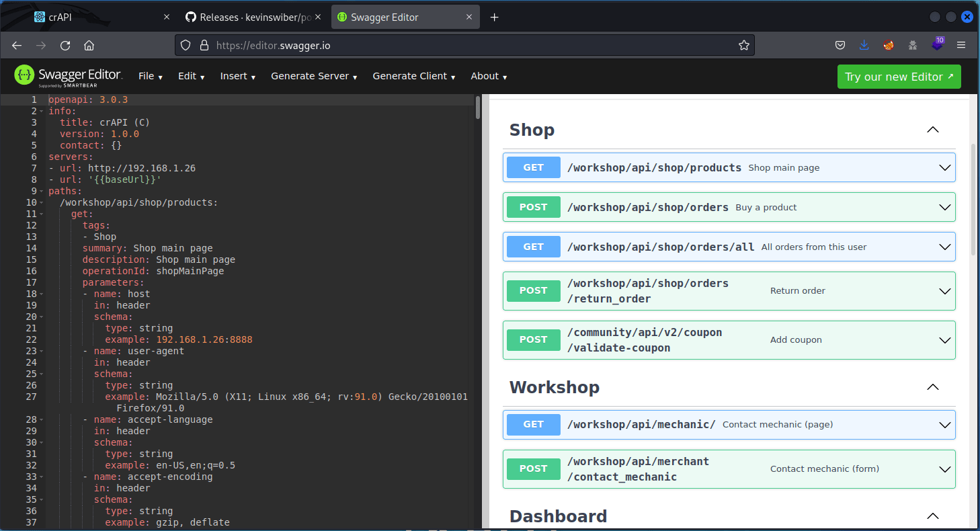Open the Wappalyzer extension showing badge 10
This screenshot has height=531, width=980.
tap(937, 45)
